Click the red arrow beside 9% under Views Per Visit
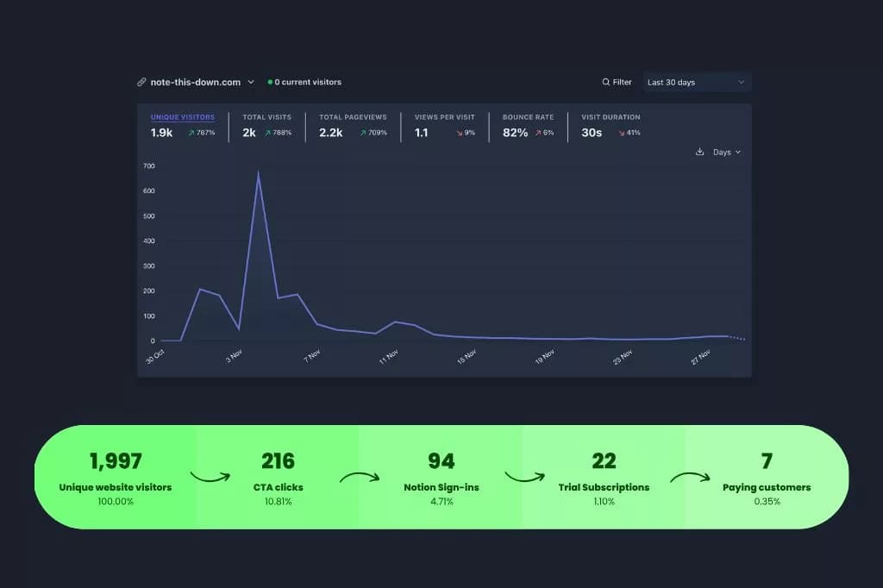 [x=460, y=132]
